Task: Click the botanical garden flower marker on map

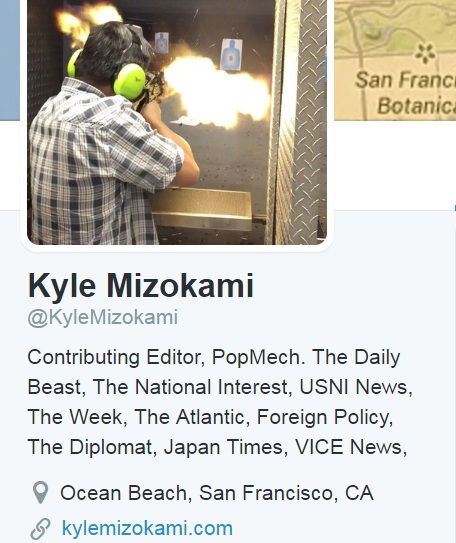Action: coord(425,54)
